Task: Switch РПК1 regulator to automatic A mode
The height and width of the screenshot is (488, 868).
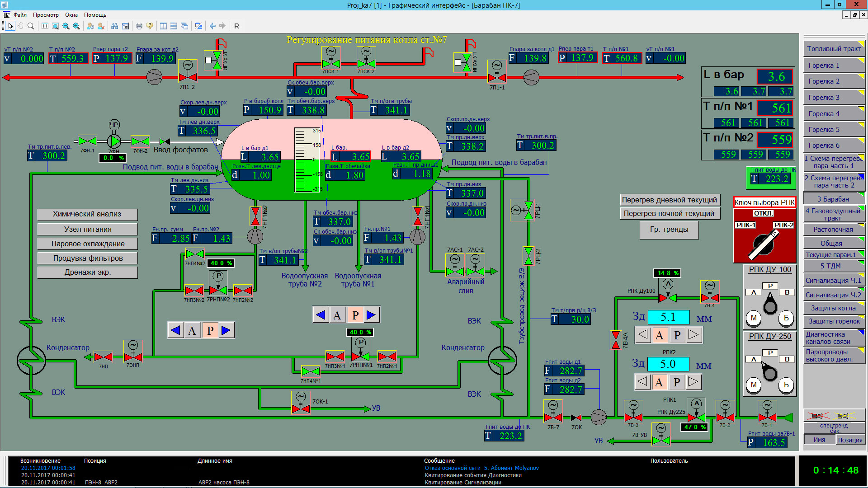Action: 659,382
